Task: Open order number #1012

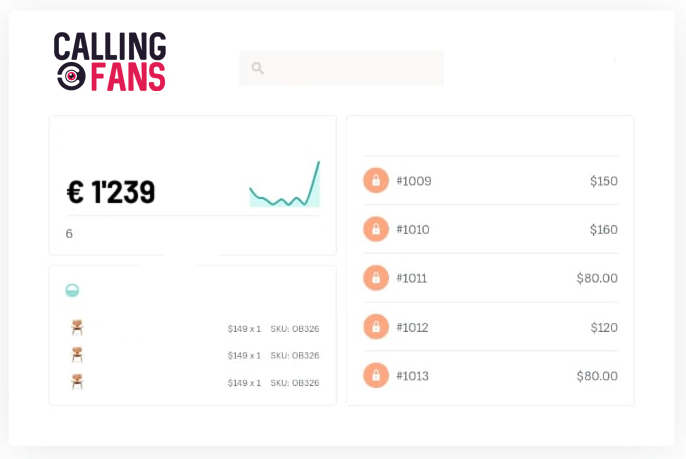Action: 412,327
